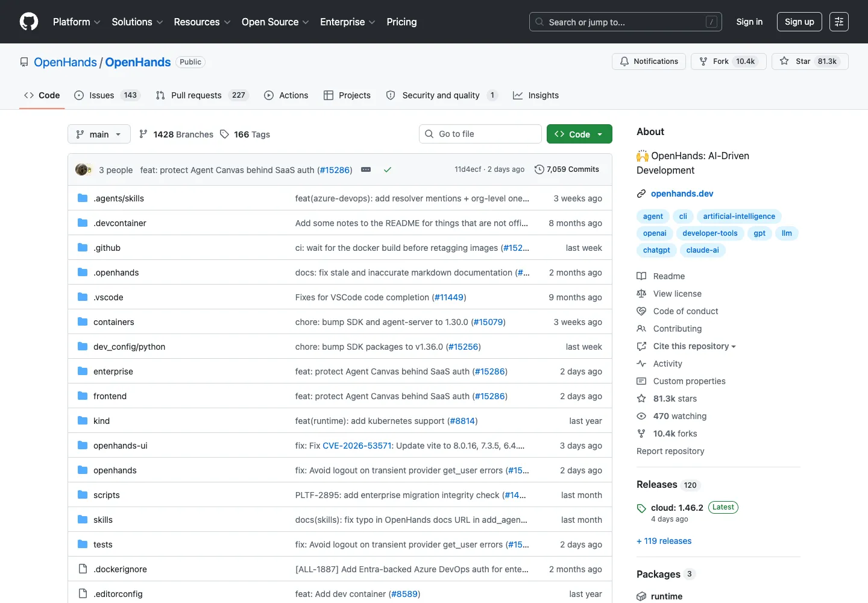Click the GitHub logo icon
This screenshot has height=603, width=868.
(29, 22)
